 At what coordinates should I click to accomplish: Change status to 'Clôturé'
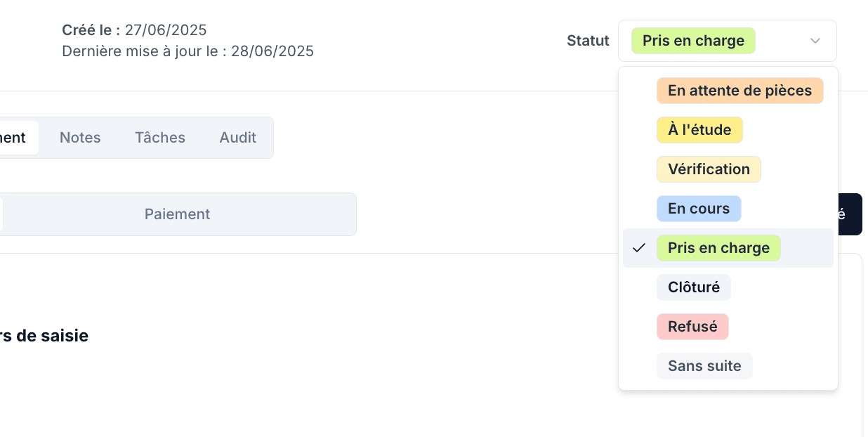693,287
